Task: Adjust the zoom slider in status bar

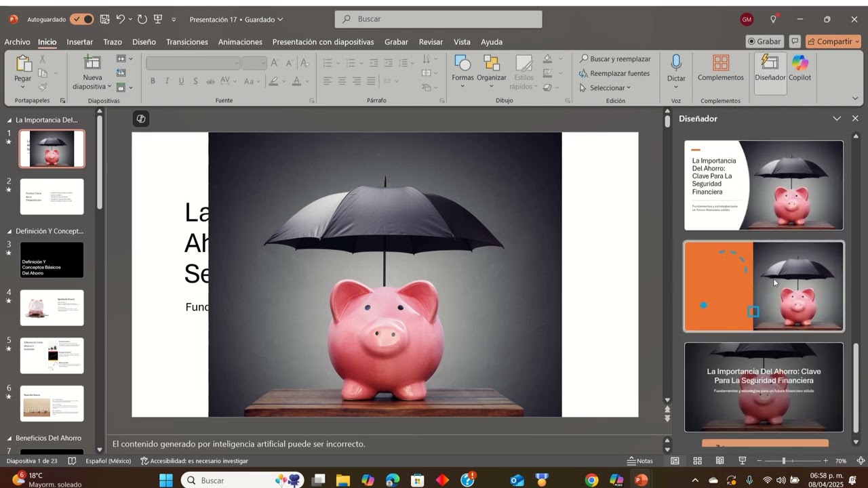Action: point(784,461)
